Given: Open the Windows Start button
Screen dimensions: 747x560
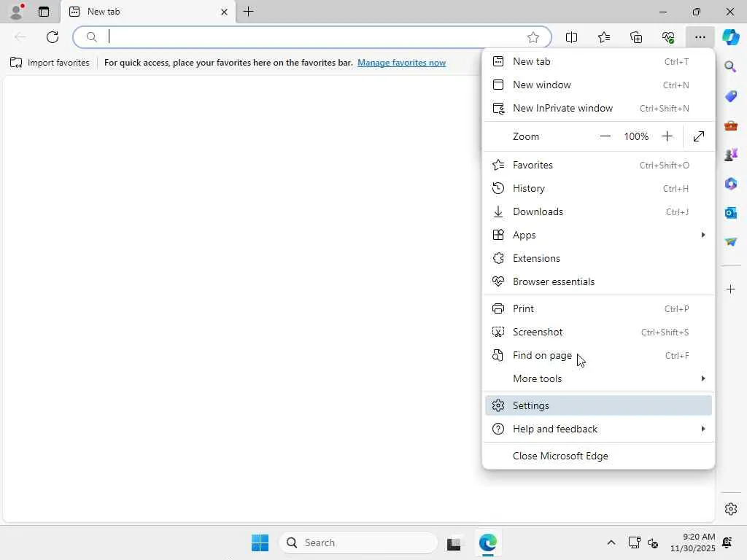Looking at the screenshot, I should [x=260, y=542].
